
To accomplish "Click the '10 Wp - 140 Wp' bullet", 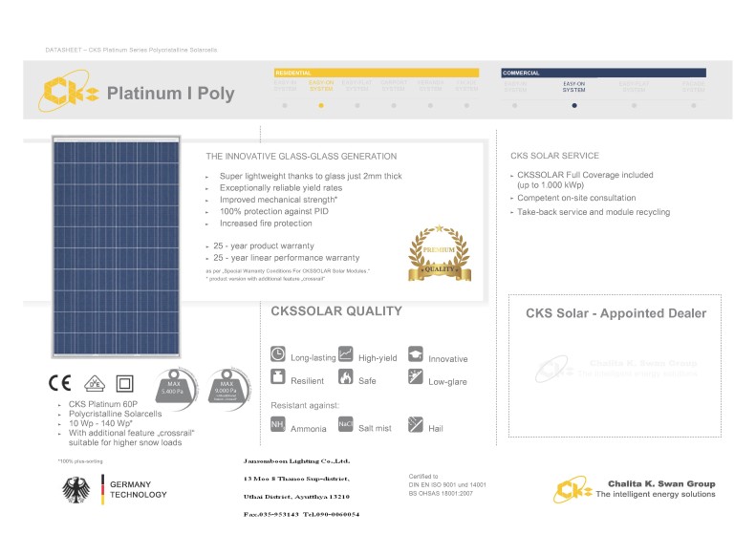I will (100, 423).
